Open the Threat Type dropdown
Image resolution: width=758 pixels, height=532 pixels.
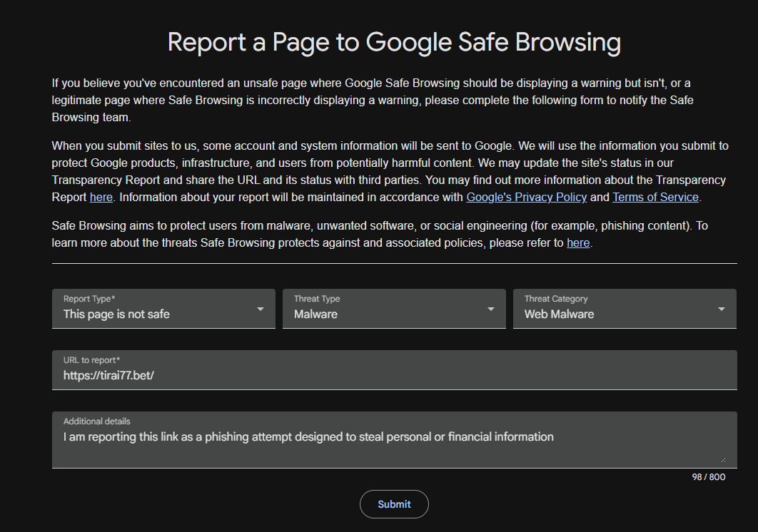[394, 309]
